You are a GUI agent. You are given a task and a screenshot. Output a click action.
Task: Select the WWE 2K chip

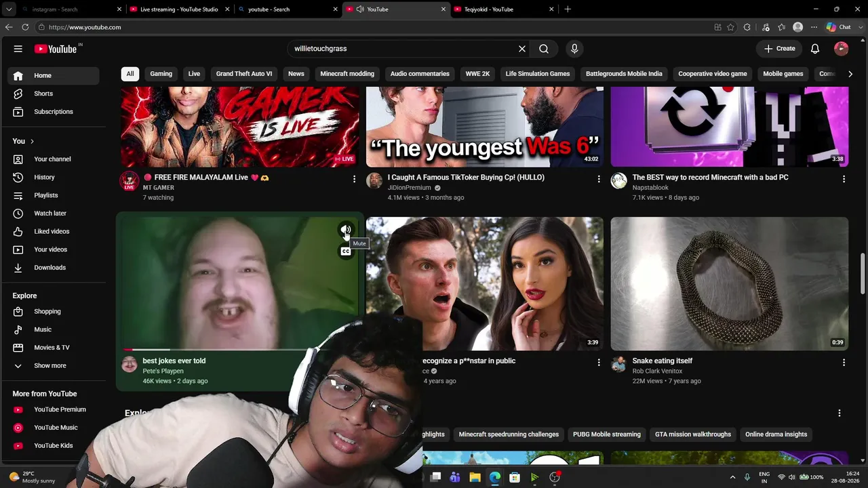tap(477, 74)
